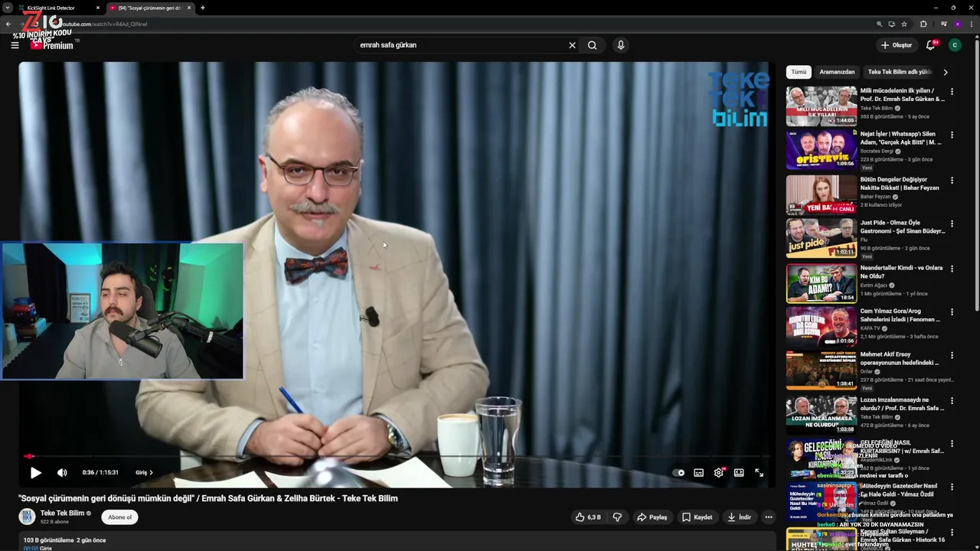
Task: Play the paused video
Action: tap(36, 473)
